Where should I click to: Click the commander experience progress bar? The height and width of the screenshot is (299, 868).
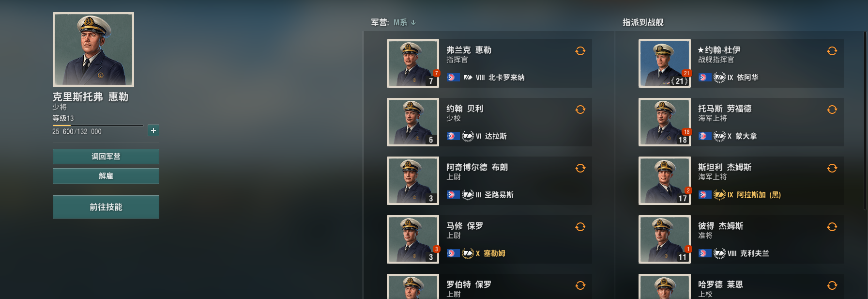click(x=98, y=126)
